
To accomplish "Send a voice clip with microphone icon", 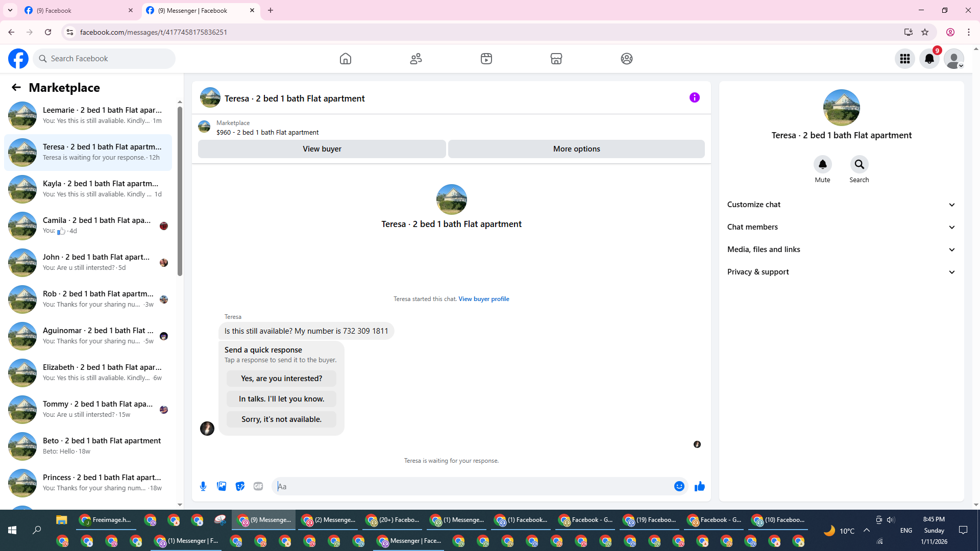I will pyautogui.click(x=203, y=486).
